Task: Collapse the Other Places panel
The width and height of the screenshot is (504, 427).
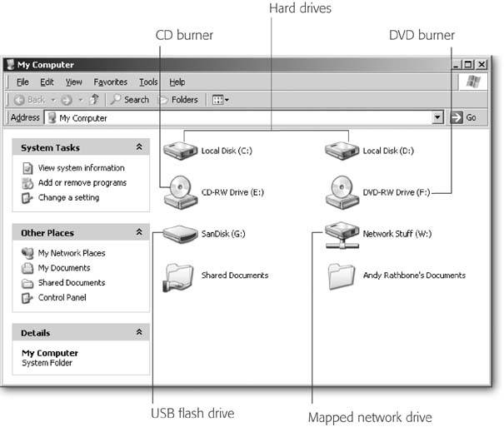Action: [139, 233]
